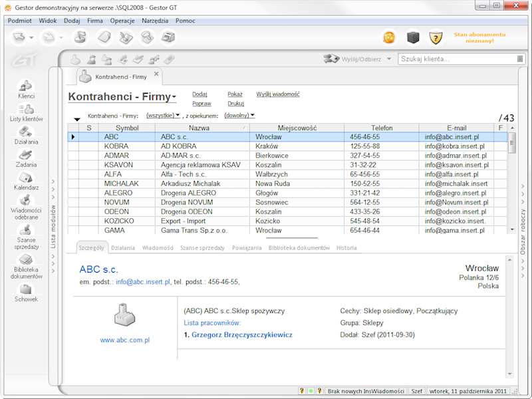Screen dimensions: 532x399
Task: Open the Zadania module
Action: click(x=26, y=158)
